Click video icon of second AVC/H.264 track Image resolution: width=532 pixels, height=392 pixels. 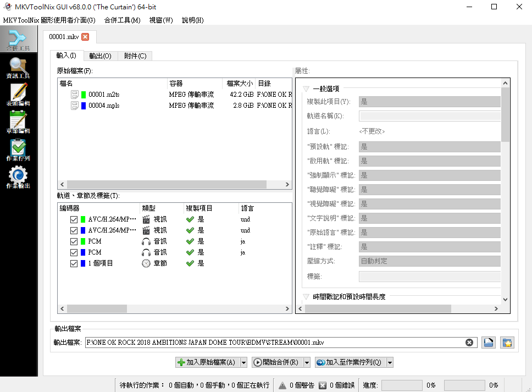coord(146,230)
